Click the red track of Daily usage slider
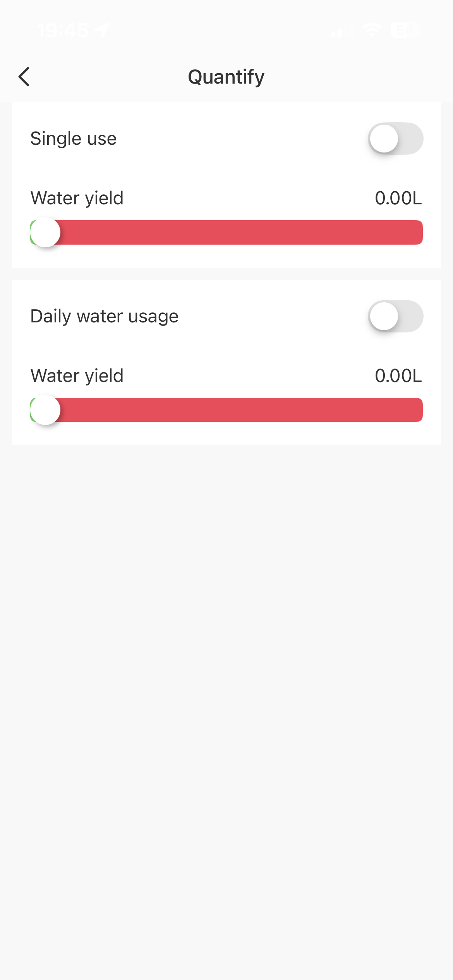Image resolution: width=453 pixels, height=980 pixels. 240,410
